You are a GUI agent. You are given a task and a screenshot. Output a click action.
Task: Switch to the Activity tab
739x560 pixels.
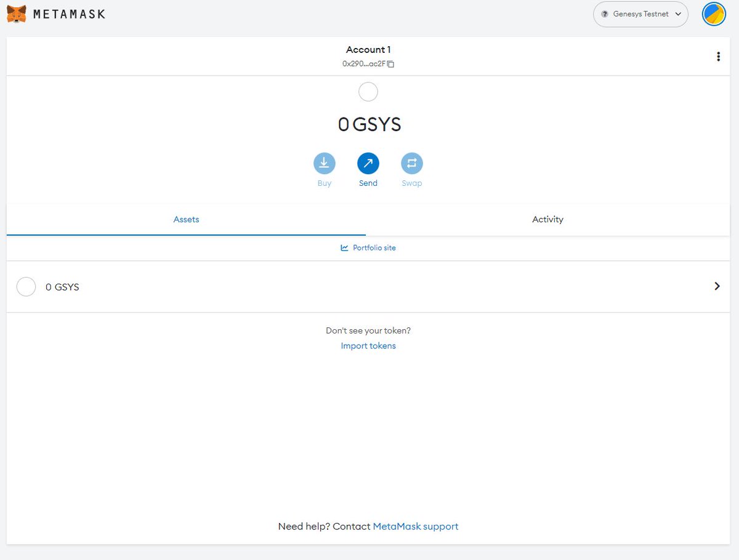point(547,220)
